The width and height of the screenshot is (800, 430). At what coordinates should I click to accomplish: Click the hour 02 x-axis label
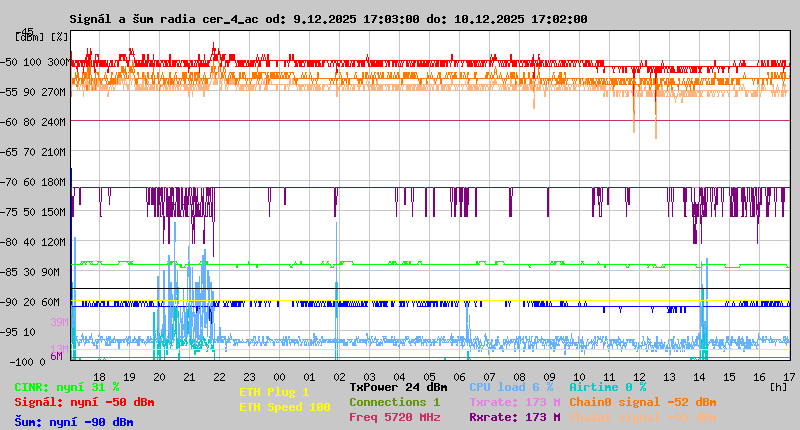(x=339, y=375)
